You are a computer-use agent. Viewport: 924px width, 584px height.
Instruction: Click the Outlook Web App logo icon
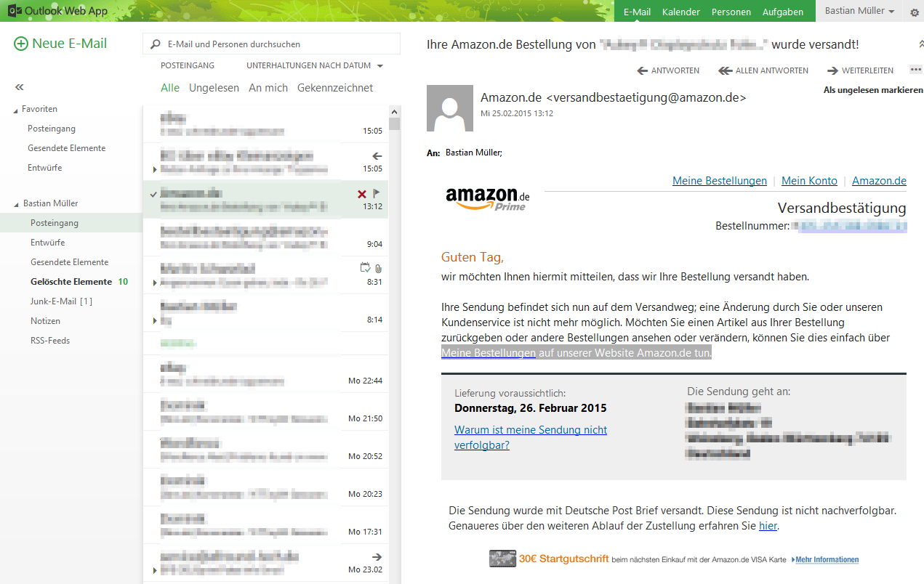point(14,12)
